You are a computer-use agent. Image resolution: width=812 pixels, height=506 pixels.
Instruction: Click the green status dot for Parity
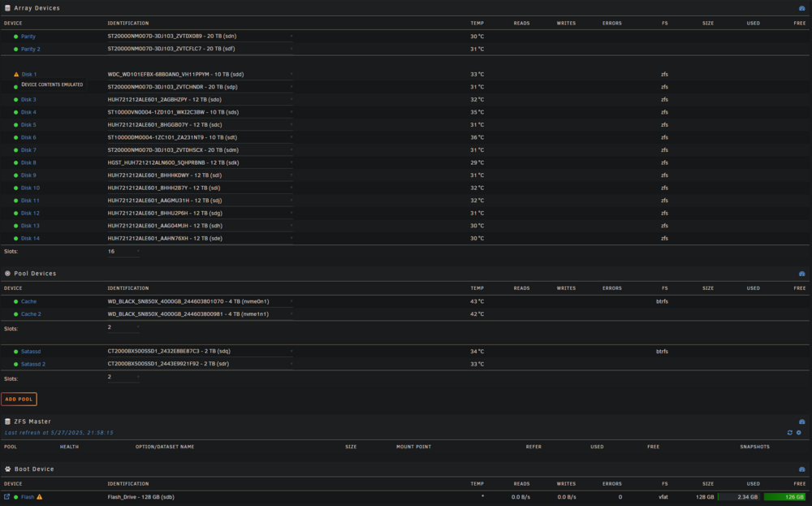pyautogui.click(x=16, y=37)
